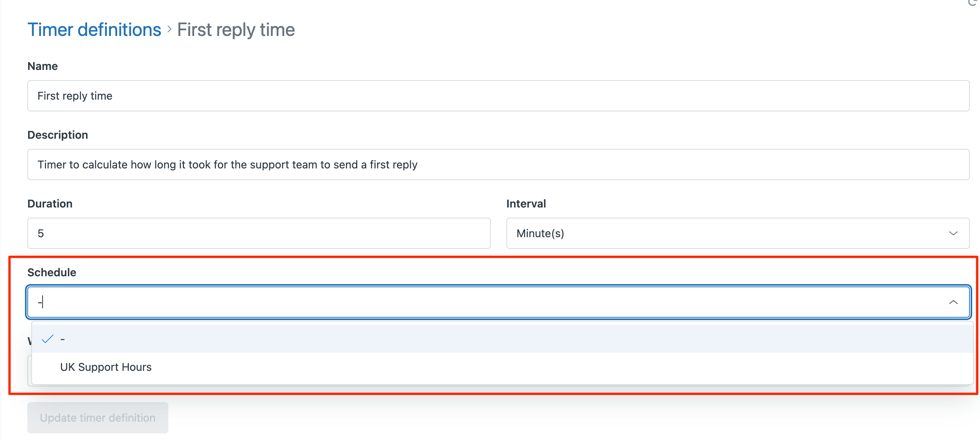Screen dimensions: 980x440
Task: Edit the Description text field
Action: click(x=498, y=165)
